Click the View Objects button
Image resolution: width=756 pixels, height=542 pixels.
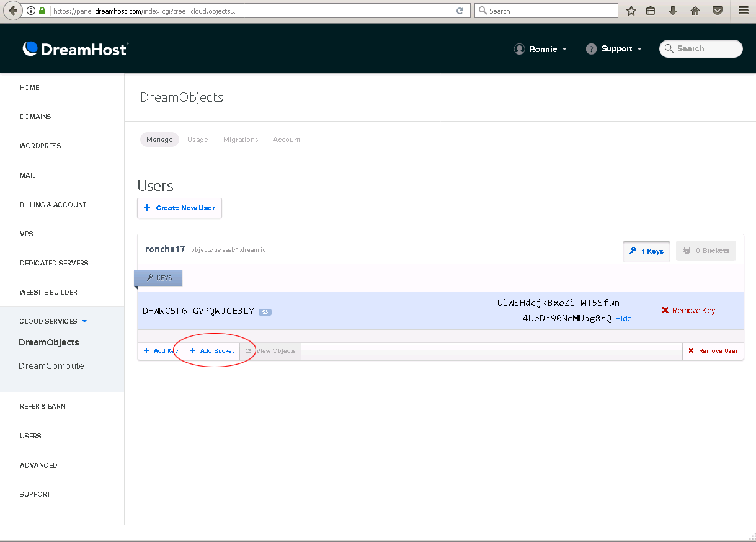[270, 351]
